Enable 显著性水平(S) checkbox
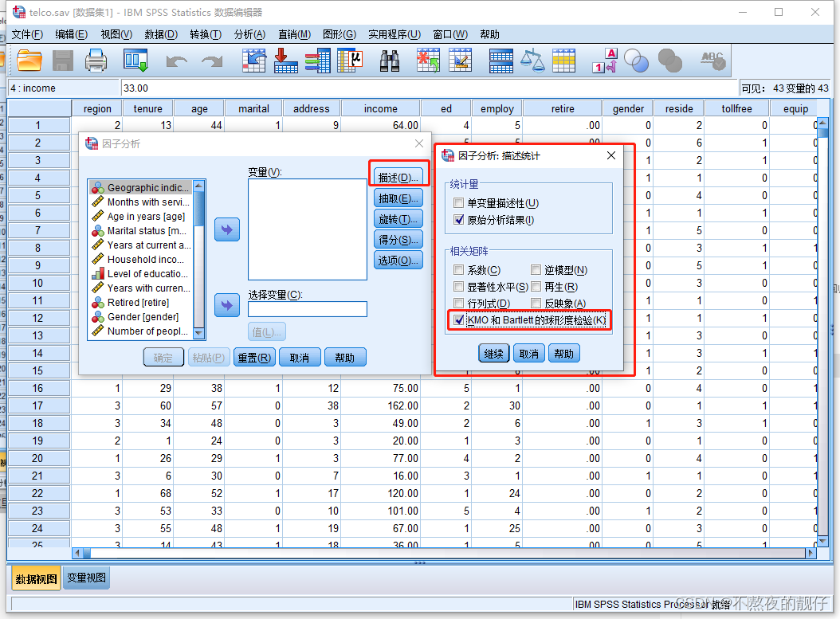Image resolution: width=840 pixels, height=619 pixels. [x=458, y=287]
